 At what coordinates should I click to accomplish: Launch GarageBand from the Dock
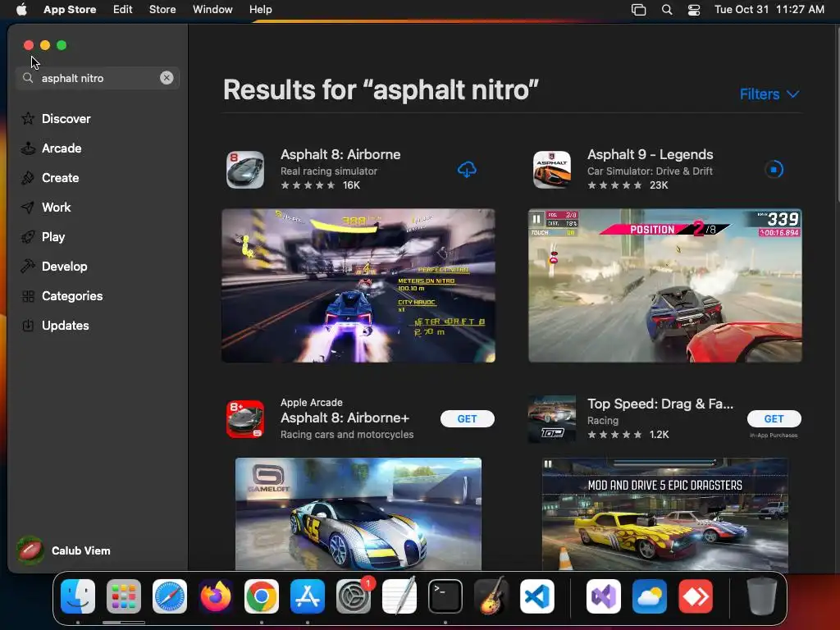click(x=491, y=596)
